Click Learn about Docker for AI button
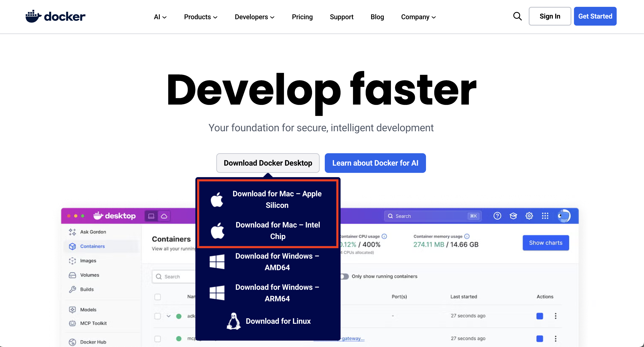This screenshot has width=644, height=347. (375, 163)
